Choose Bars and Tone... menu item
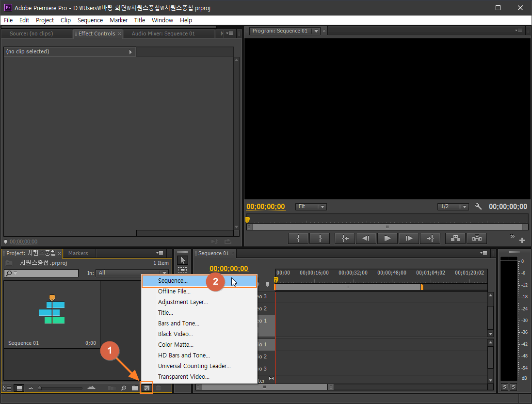The image size is (532, 404). click(x=199, y=323)
